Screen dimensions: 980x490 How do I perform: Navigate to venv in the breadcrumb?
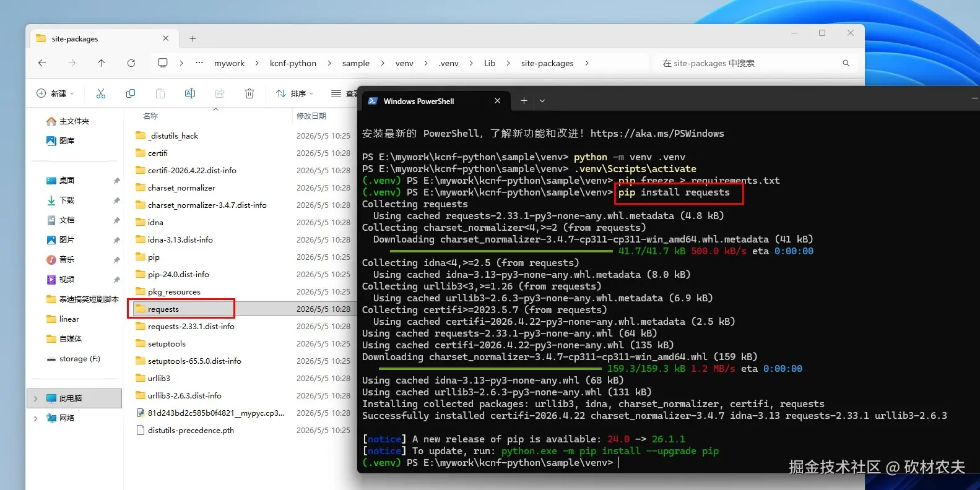[404, 63]
